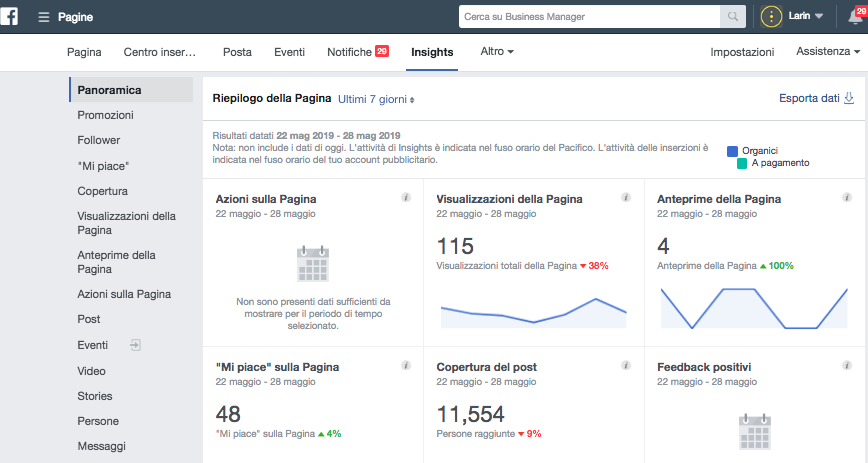The width and height of the screenshot is (868, 463).
Task: Click the Cerca su Business Manager search field
Action: tap(589, 17)
